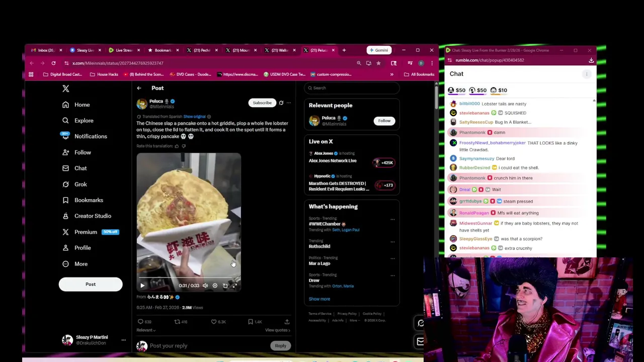Open View quotes link

278,330
